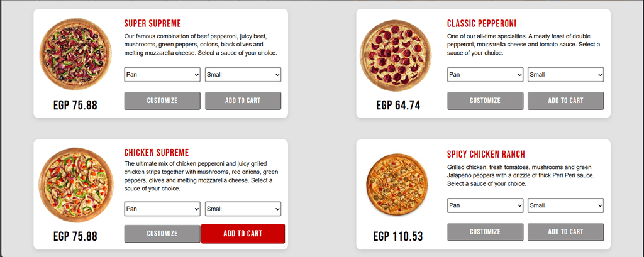Click the Classic Pepperoni pizza image
This screenshot has width=644, height=257.
[x=396, y=55]
